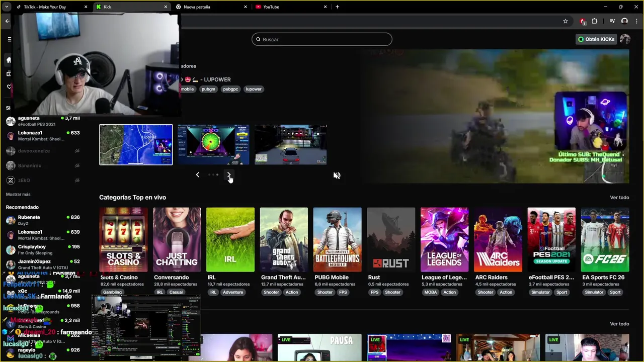Open red extension icon with badge 1
Screen dimensions: 644x362
click(583, 21)
